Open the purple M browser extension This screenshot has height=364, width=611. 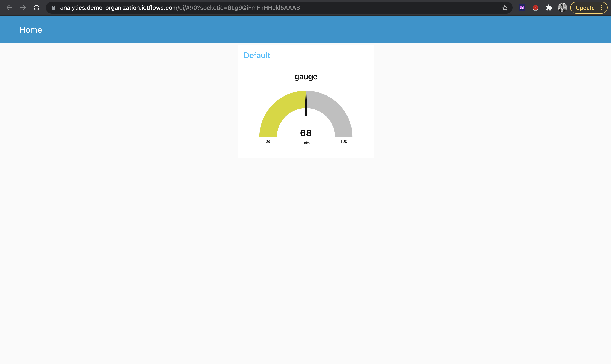(522, 8)
